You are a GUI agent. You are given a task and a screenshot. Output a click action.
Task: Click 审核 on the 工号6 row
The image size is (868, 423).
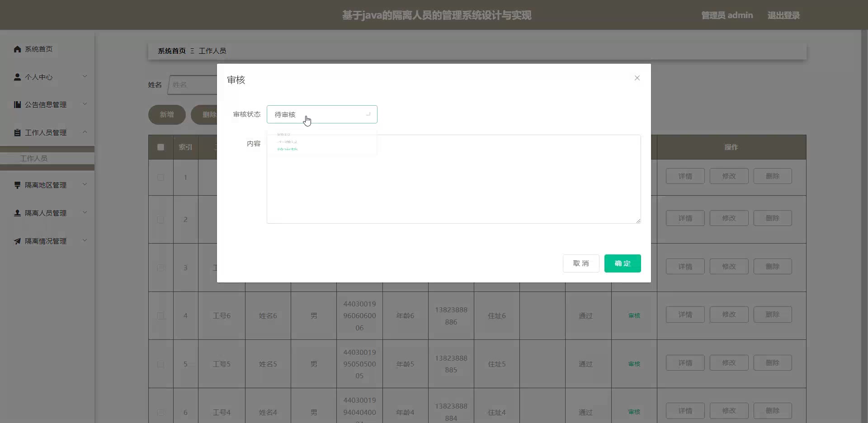point(634,315)
